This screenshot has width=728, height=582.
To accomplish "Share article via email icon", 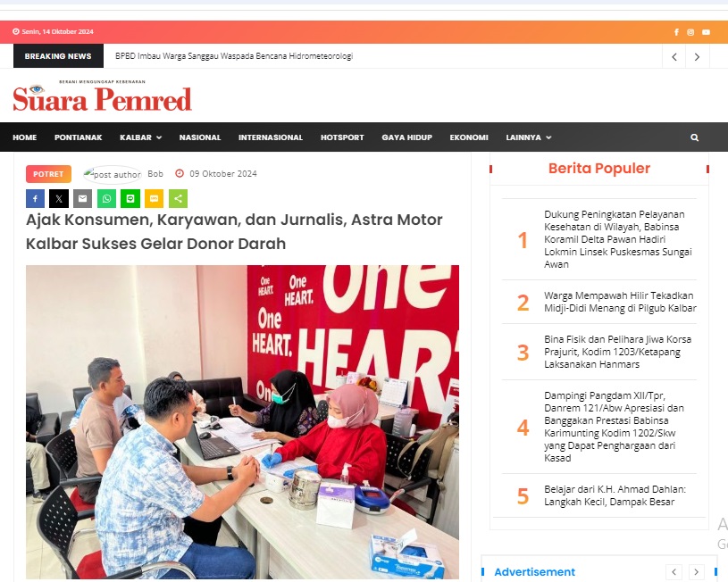I will tap(83, 199).
